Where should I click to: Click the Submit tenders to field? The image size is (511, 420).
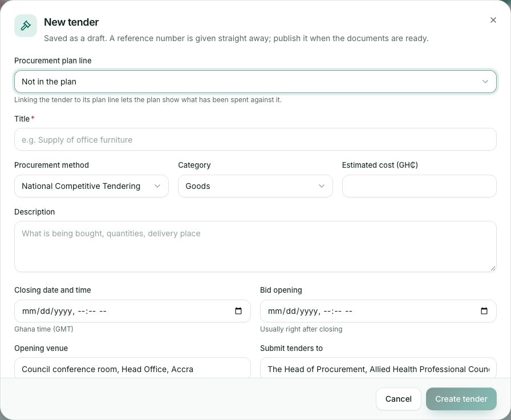378,369
